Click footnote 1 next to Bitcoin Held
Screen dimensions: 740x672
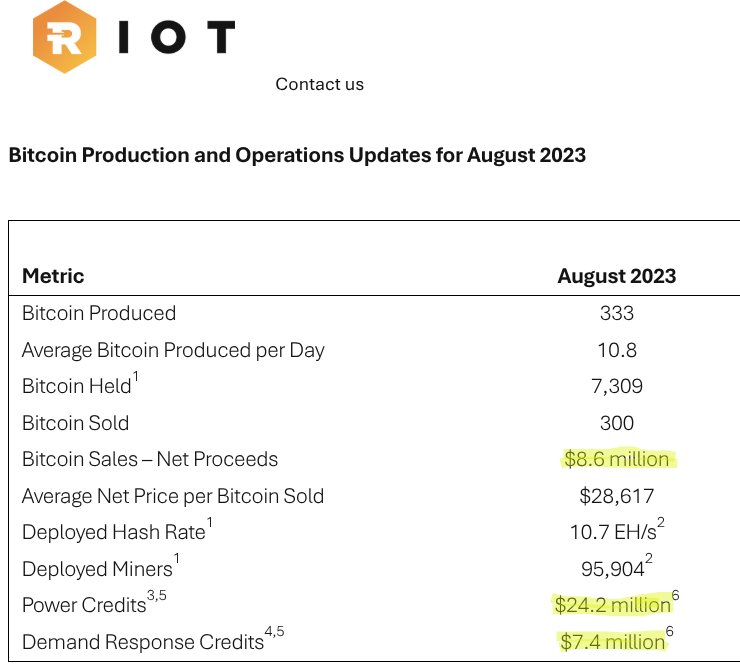point(135,377)
